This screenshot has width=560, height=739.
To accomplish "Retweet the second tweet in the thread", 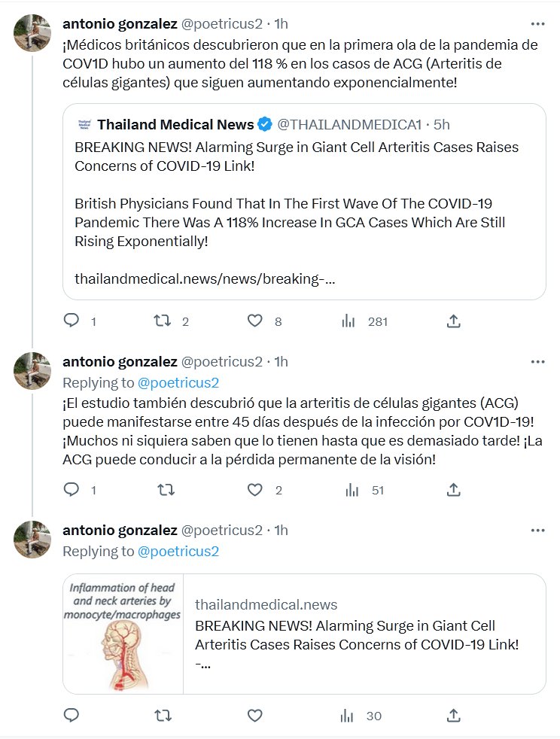I will point(162,490).
